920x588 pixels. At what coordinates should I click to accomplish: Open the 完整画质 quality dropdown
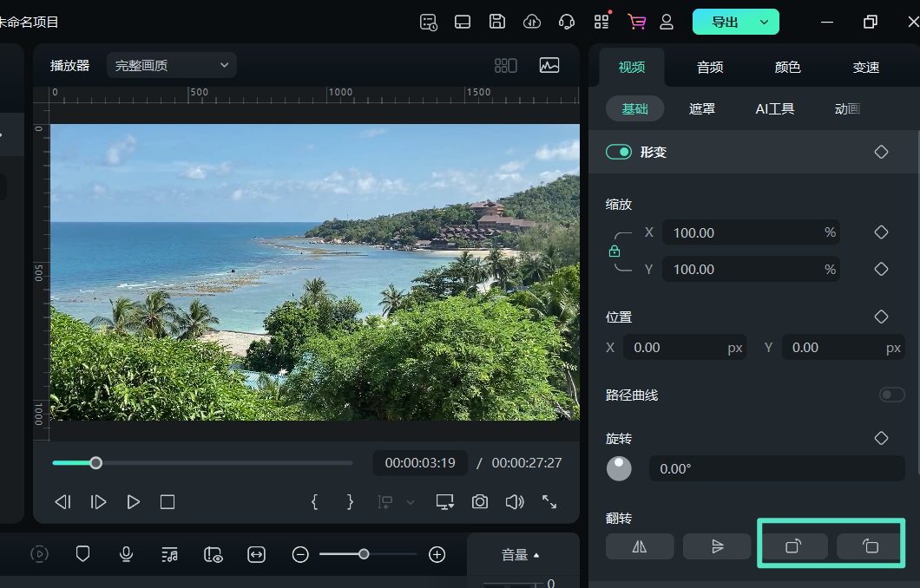[x=171, y=65]
